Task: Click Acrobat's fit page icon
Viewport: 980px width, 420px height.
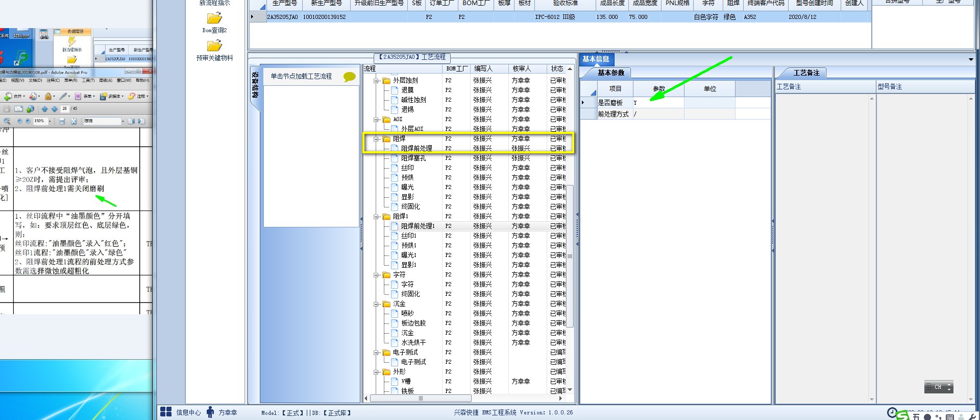Action: pyautogui.click(x=73, y=121)
